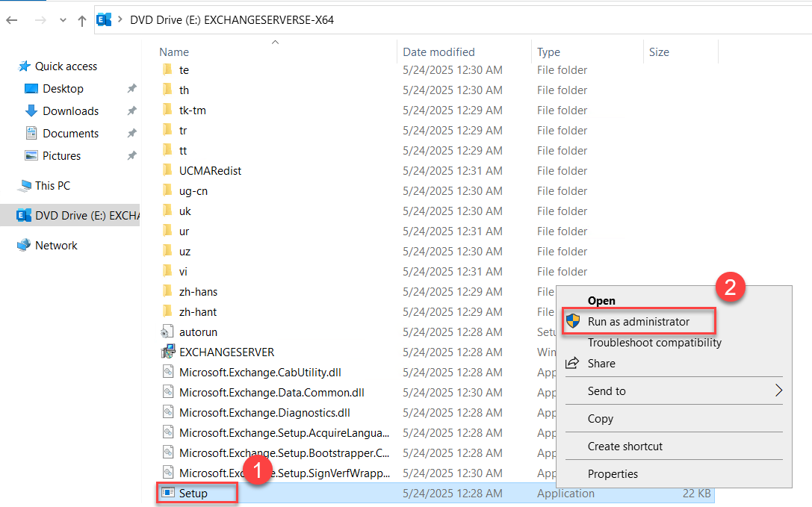The width and height of the screenshot is (812, 507).
Task: Open the recent locations dropdown arrow
Action: point(62,21)
